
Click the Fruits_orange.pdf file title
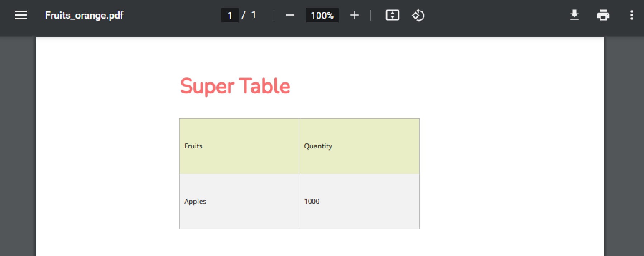click(85, 15)
